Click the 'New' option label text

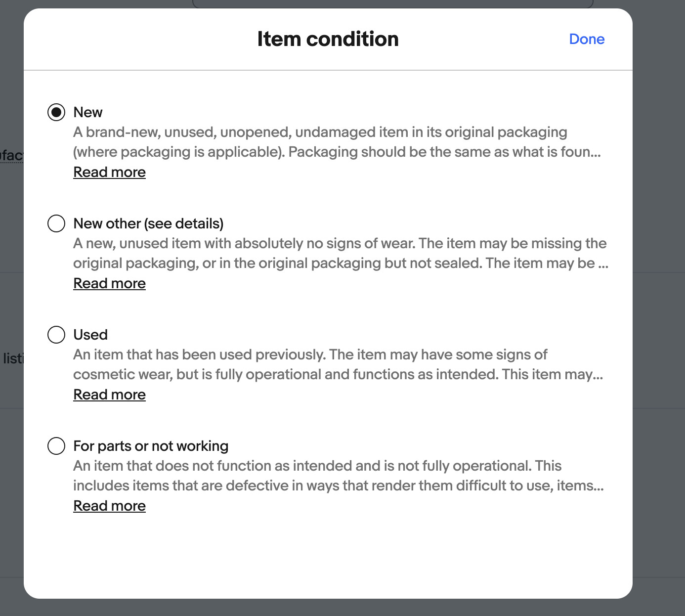(x=88, y=112)
